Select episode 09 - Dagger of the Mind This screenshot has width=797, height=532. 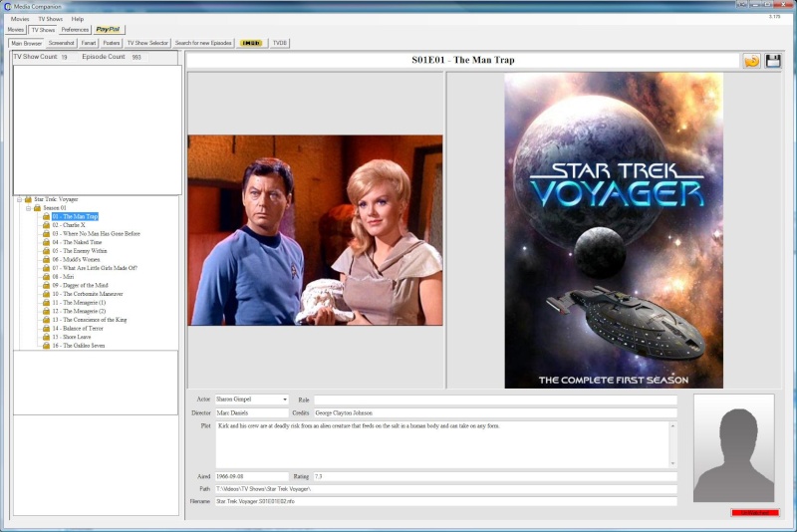tap(80, 286)
